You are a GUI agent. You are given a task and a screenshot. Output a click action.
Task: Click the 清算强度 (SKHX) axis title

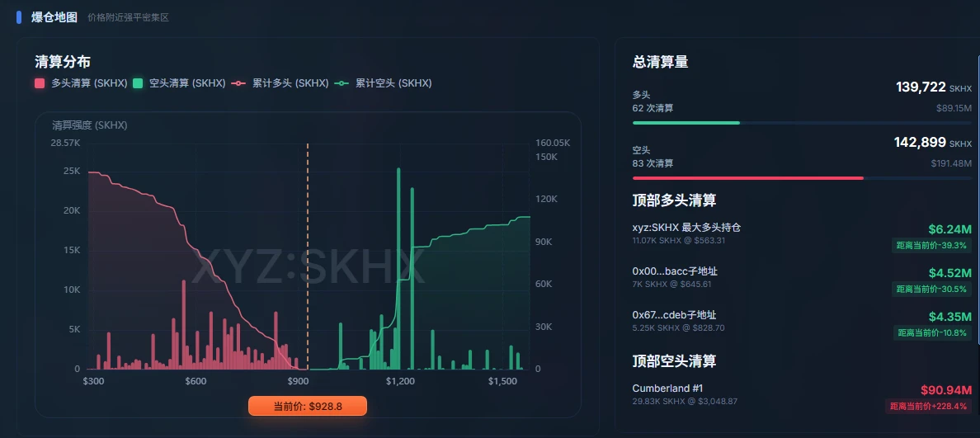pyautogui.click(x=90, y=125)
